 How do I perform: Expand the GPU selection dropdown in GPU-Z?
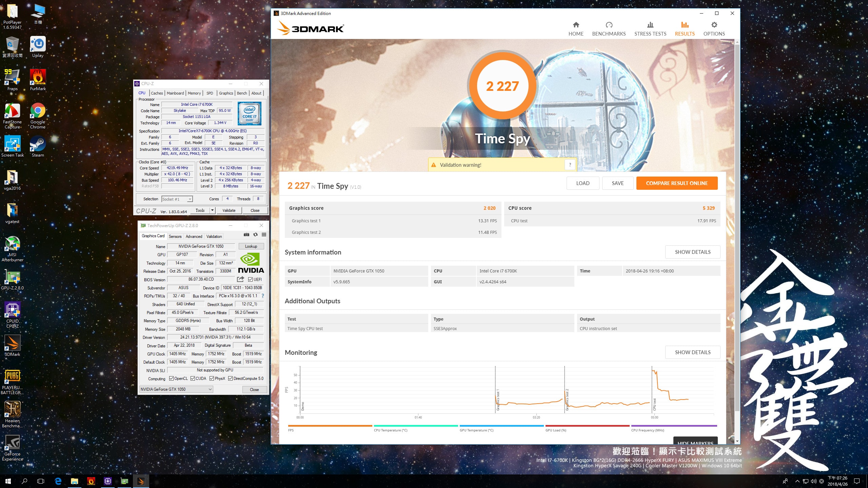[176, 389]
